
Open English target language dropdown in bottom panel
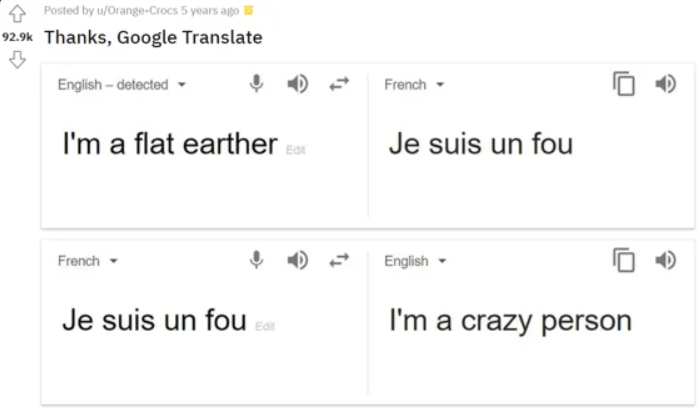(x=415, y=261)
